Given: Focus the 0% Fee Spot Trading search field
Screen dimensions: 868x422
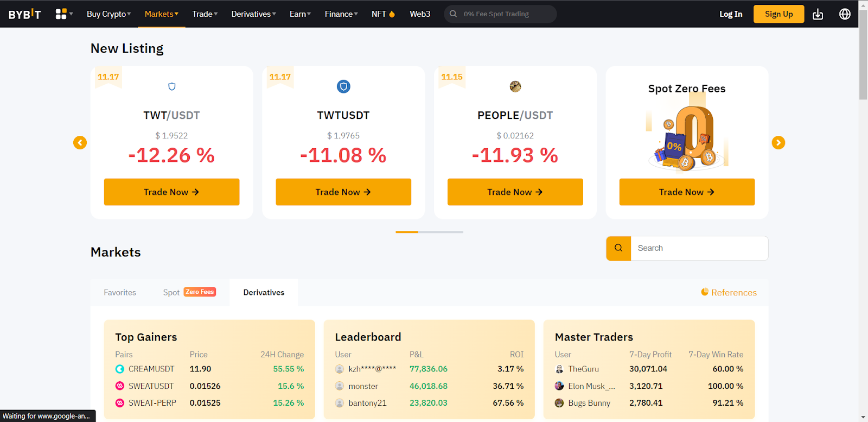Looking at the screenshot, I should pos(500,14).
